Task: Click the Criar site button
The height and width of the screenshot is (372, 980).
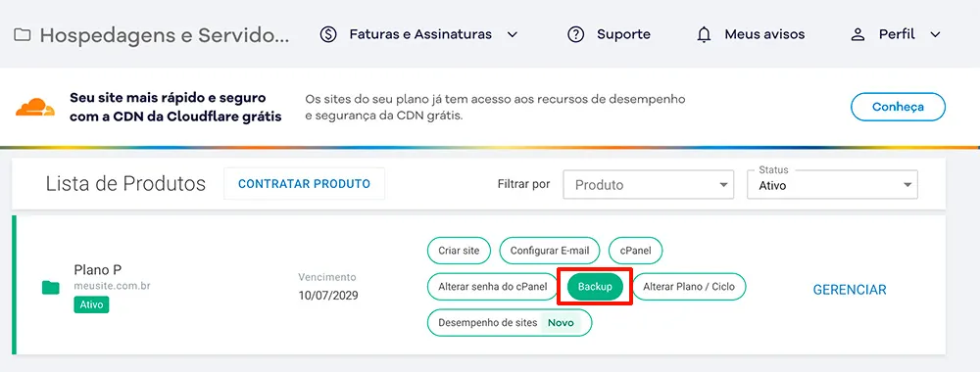Action: tap(459, 251)
